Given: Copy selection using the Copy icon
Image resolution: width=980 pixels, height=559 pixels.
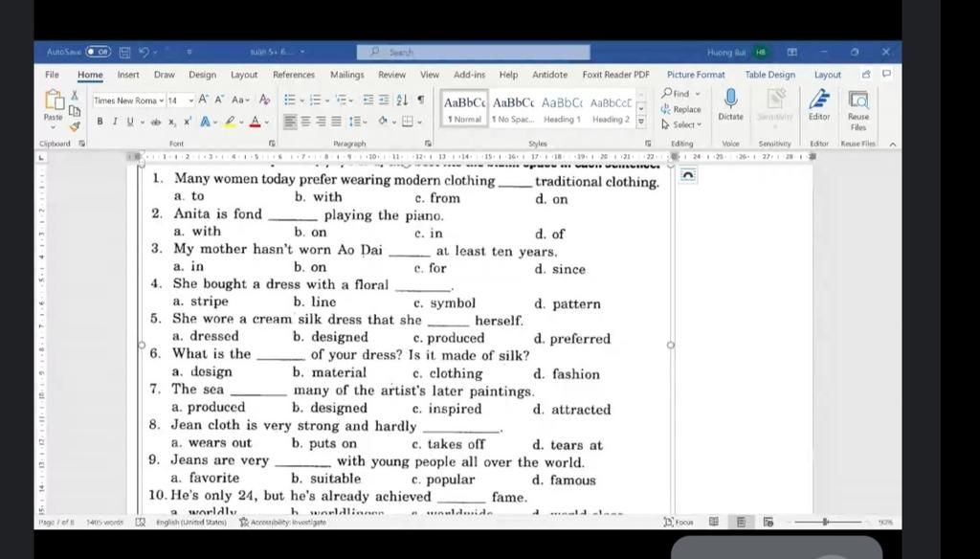Looking at the screenshot, I should 75,111.
